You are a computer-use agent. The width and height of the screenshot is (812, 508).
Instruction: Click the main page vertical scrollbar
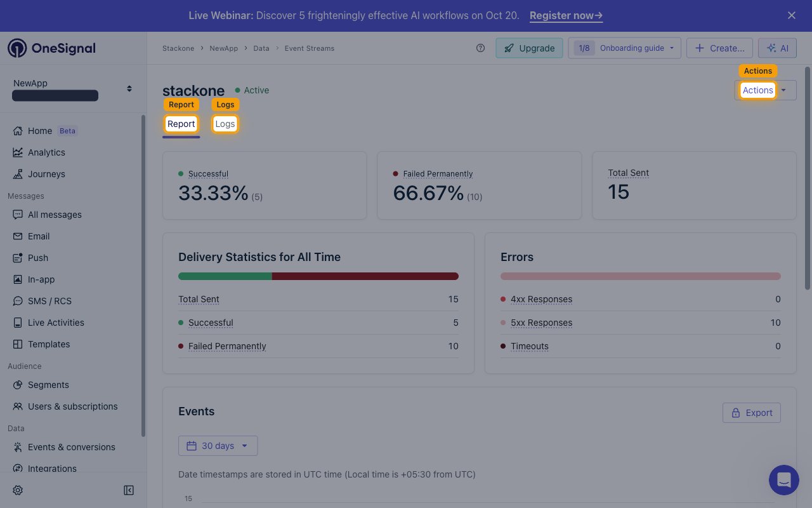[807, 178]
